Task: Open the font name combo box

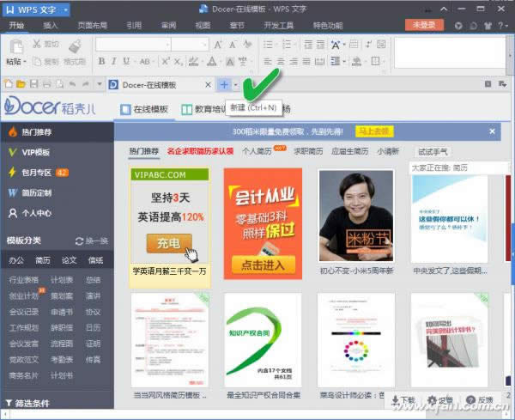Action: 133,45
